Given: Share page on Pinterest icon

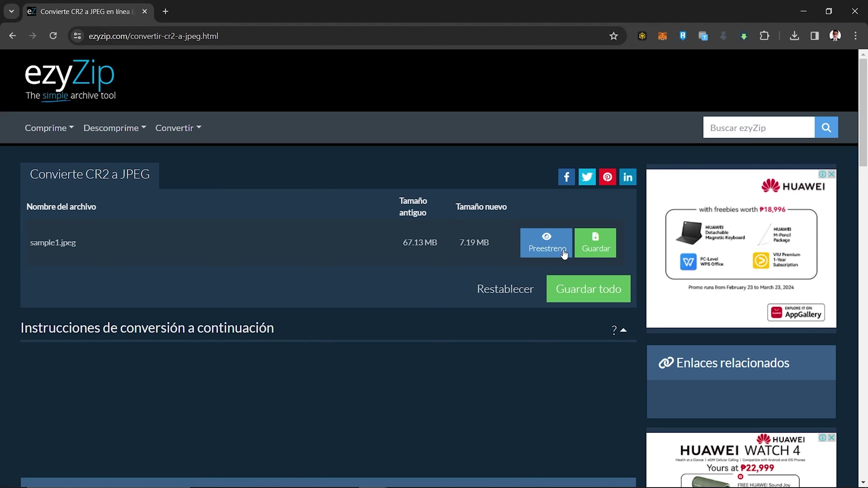Looking at the screenshot, I should pos(608,177).
